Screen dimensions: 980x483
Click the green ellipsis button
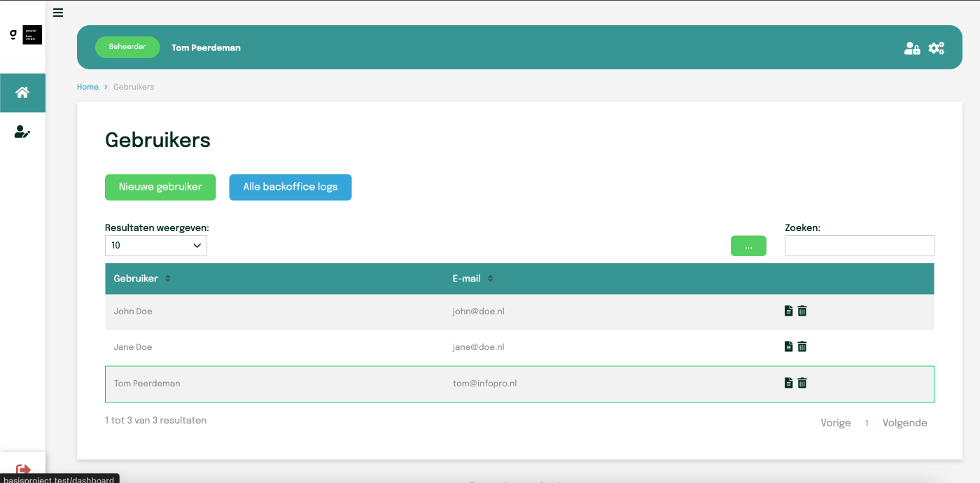pos(748,246)
